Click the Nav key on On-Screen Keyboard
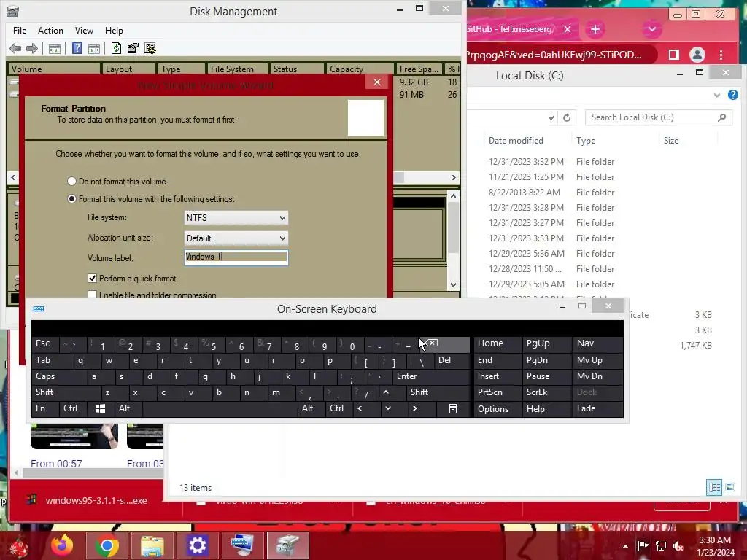The width and height of the screenshot is (747, 560). coord(598,343)
